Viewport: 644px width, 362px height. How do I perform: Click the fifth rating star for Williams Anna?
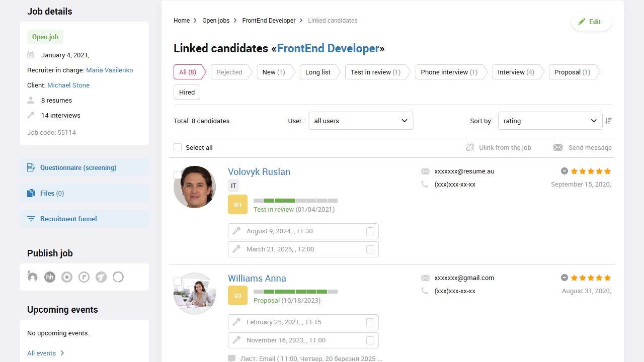(x=607, y=277)
